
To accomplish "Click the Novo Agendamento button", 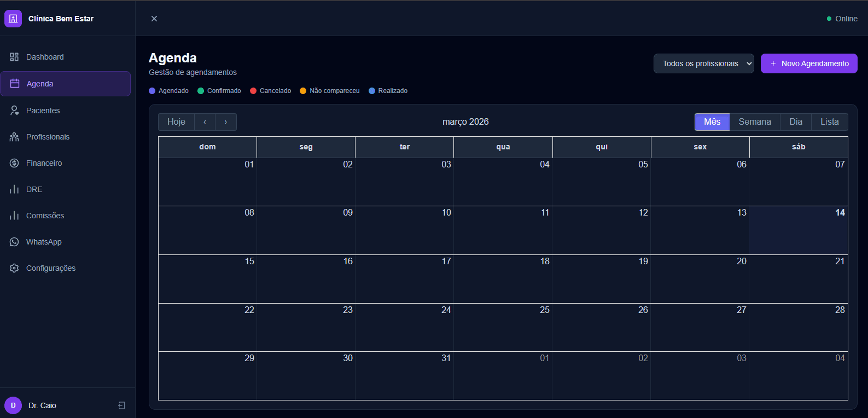I will pyautogui.click(x=808, y=63).
